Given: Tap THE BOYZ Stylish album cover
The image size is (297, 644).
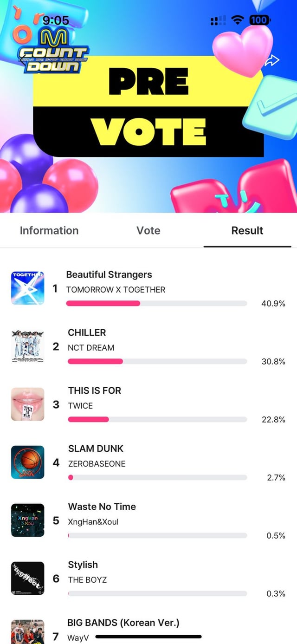Looking at the screenshot, I should pos(27,579).
